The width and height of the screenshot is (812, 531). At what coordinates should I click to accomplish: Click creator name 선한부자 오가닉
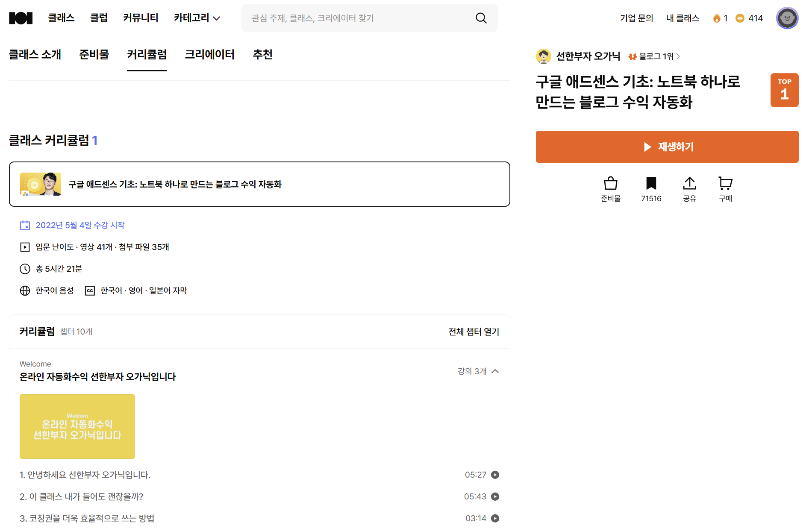tap(588, 56)
